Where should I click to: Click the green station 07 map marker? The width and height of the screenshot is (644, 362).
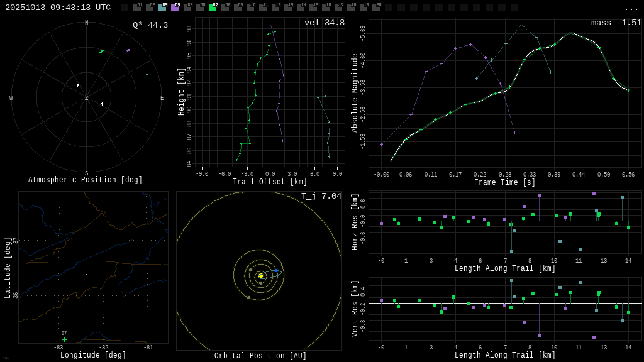64,339
